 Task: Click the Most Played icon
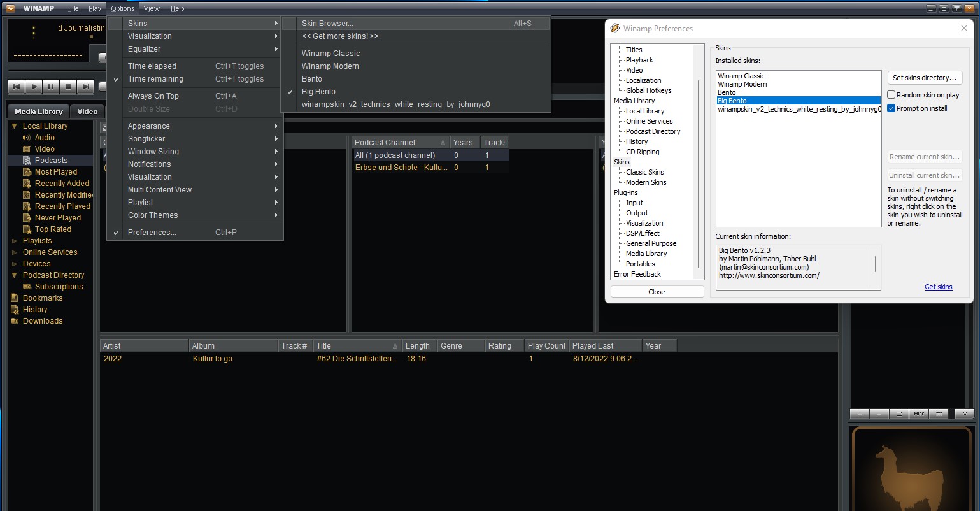27,172
